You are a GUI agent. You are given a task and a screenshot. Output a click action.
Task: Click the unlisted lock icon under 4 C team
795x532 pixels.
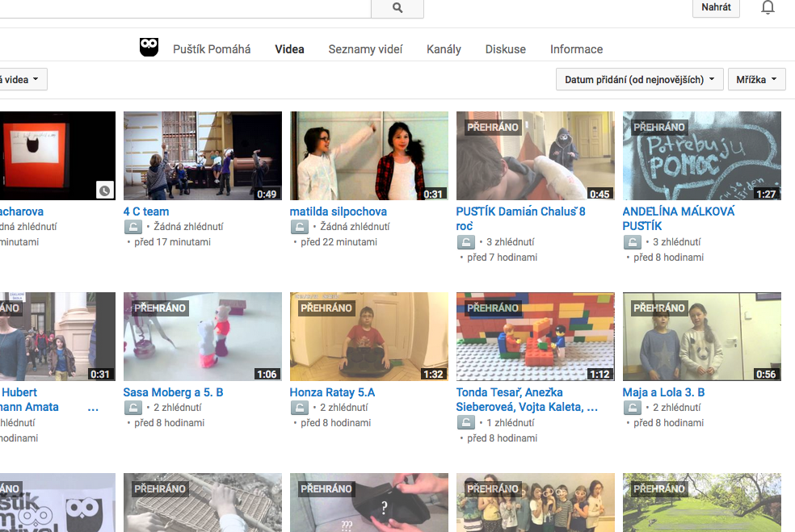[132, 227]
